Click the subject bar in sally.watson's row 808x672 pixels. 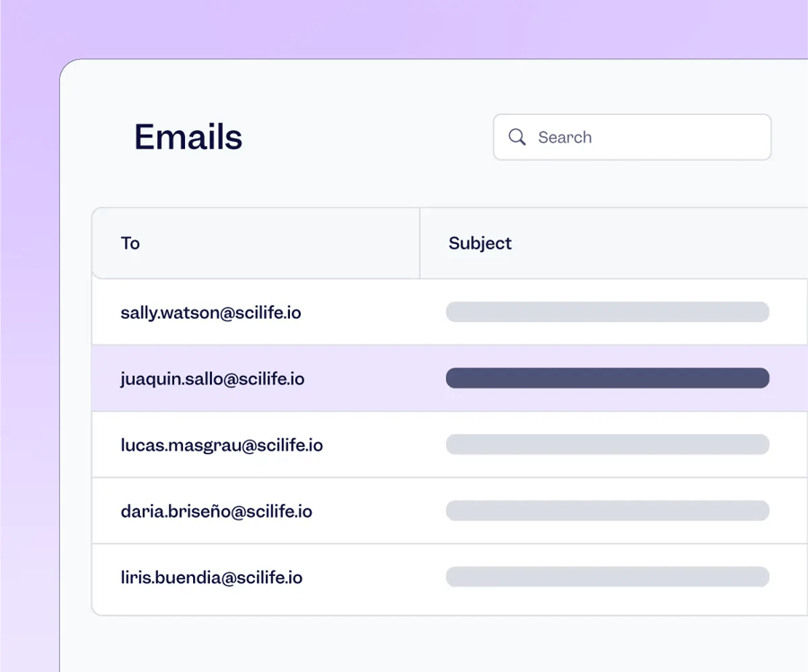pyautogui.click(x=607, y=312)
